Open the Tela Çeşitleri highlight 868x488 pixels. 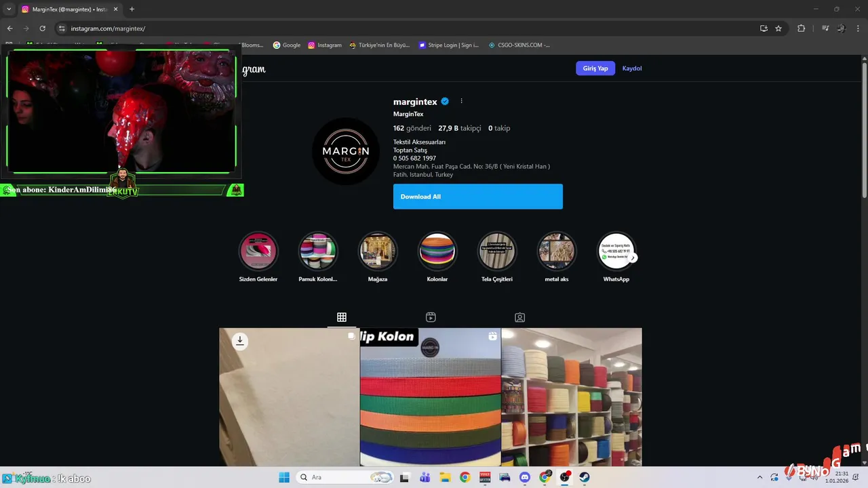point(497,251)
